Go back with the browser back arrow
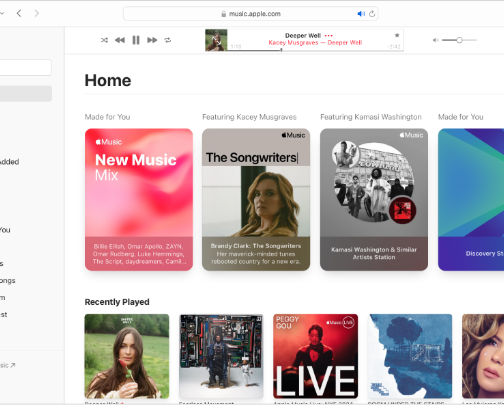The width and height of the screenshot is (504, 406). [x=19, y=13]
